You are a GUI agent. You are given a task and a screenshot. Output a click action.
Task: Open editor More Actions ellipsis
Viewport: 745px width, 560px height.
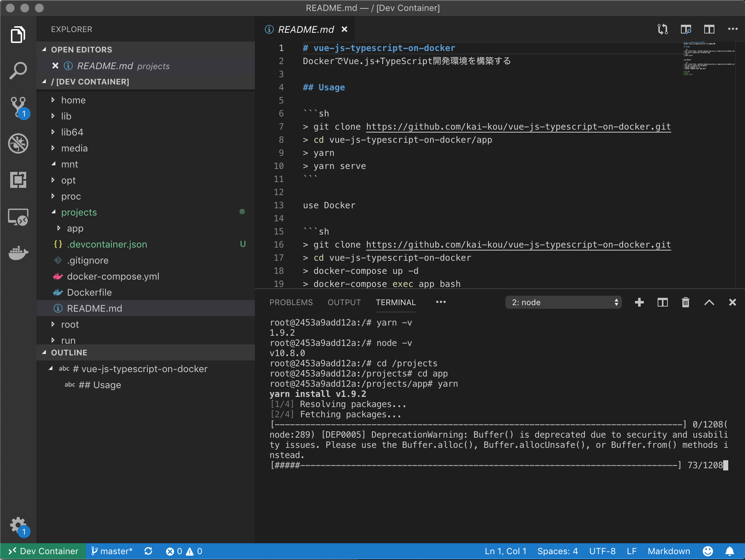pos(733,29)
